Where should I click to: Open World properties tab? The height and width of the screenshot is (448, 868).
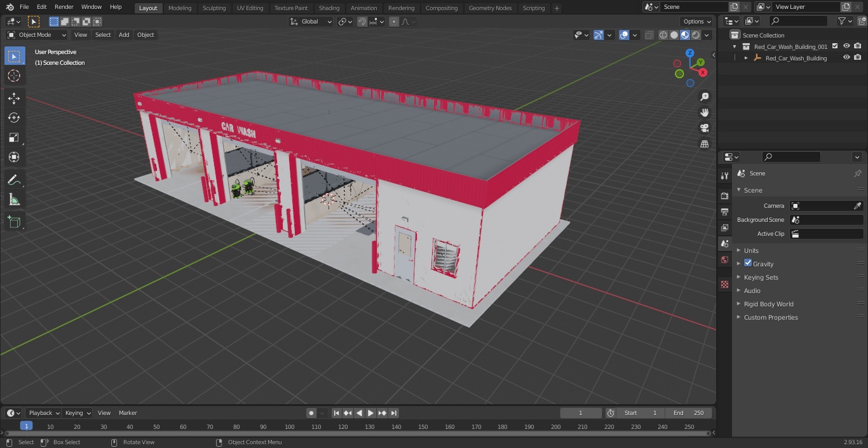click(724, 260)
